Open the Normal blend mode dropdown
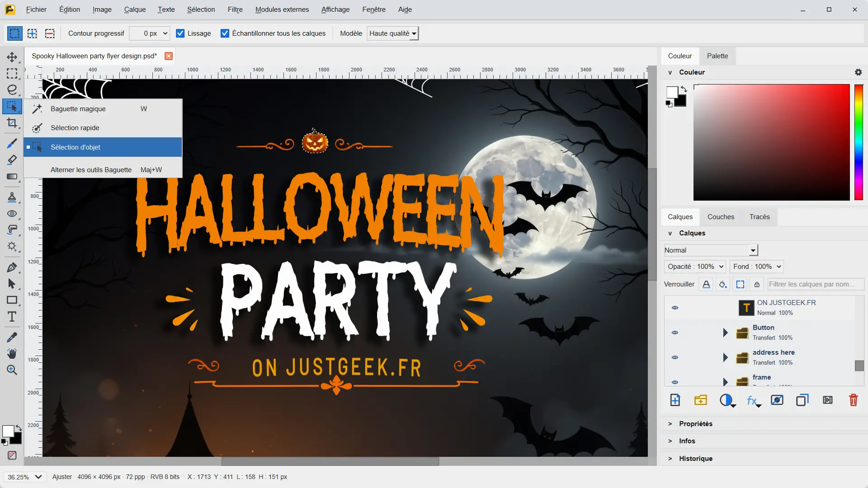 (x=711, y=250)
